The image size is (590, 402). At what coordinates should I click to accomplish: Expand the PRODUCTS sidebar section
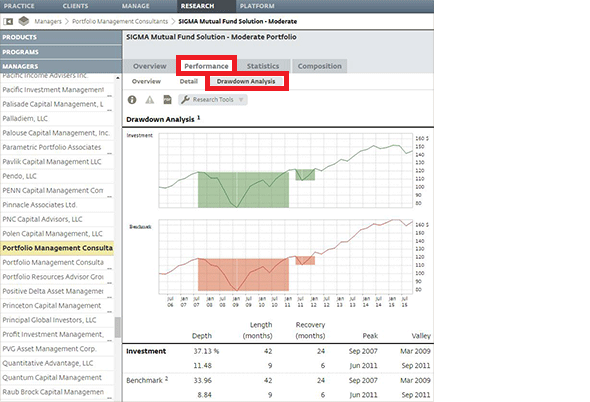61,37
